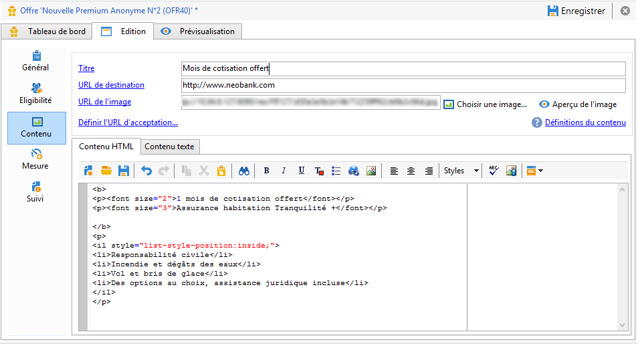644x344 pixels.
Task: Open Définitions du contenu link
Action: click(585, 122)
